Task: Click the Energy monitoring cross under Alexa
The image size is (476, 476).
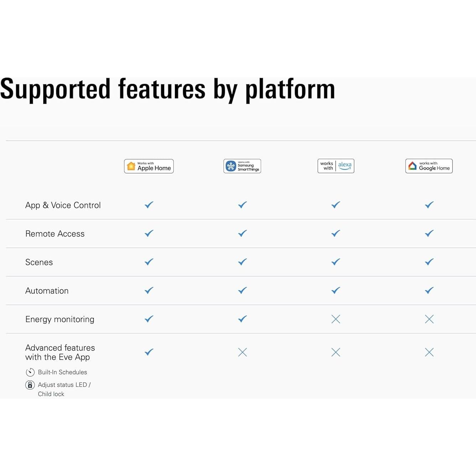Action: click(336, 319)
